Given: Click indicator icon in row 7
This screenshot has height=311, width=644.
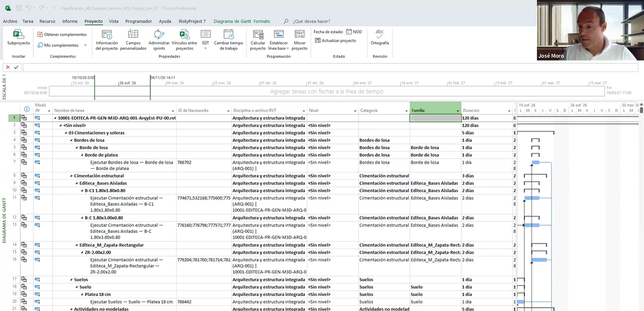Looking at the screenshot, I should (24, 162).
